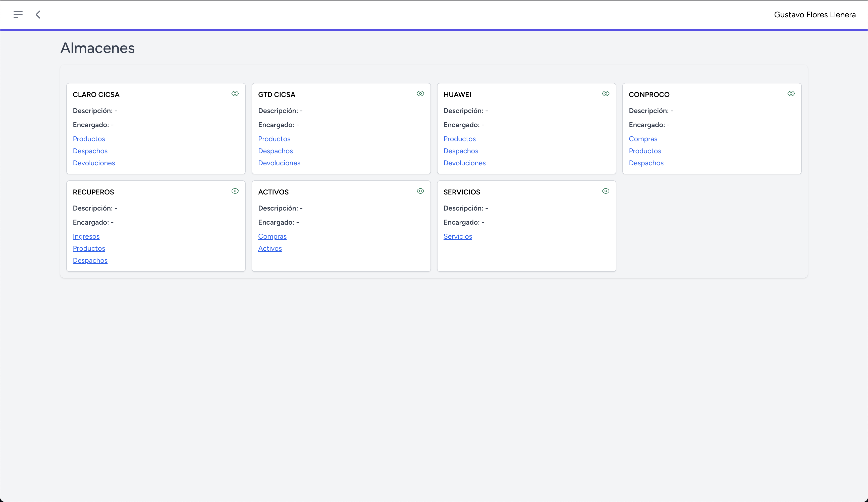Image resolution: width=868 pixels, height=502 pixels.
Task: Click the eye icon on RECUPEROS
Action: click(235, 191)
